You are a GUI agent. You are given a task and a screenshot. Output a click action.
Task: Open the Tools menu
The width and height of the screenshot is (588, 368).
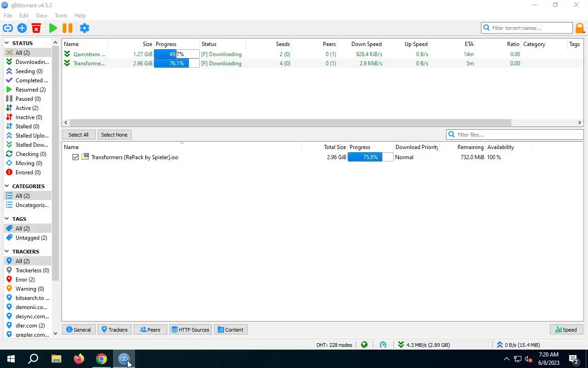(x=61, y=16)
